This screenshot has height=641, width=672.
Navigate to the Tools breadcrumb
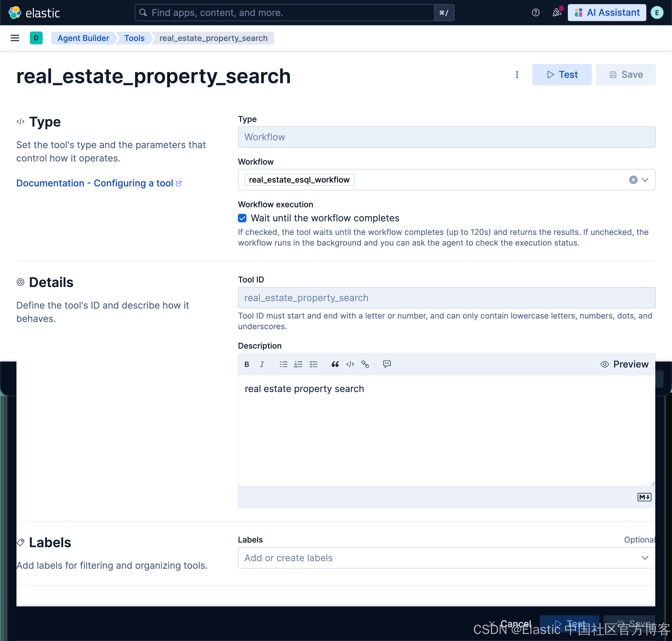tap(134, 38)
